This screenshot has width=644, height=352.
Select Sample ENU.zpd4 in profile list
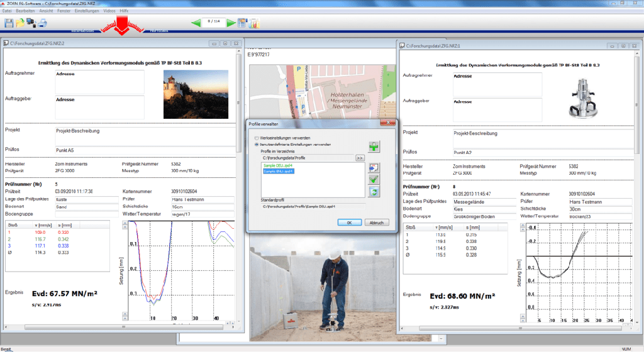coord(279,171)
